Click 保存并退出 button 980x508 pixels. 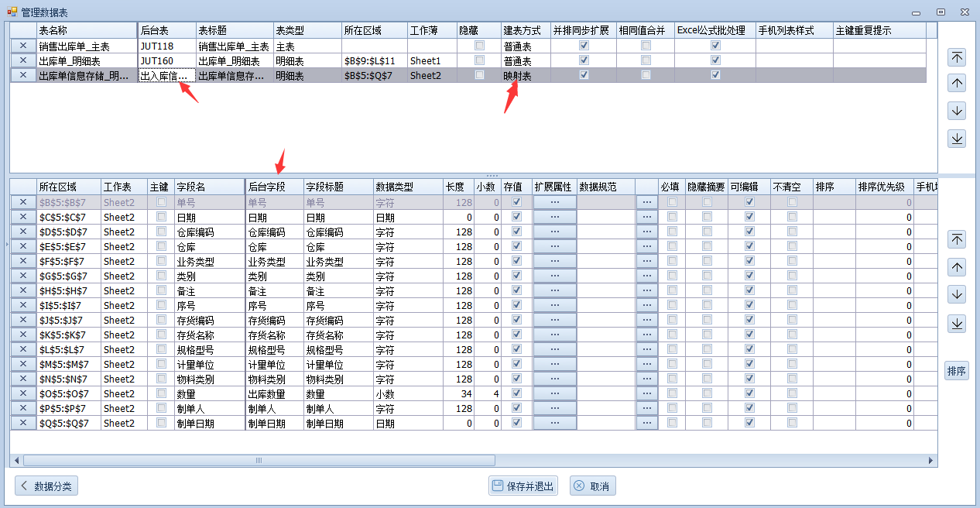523,486
